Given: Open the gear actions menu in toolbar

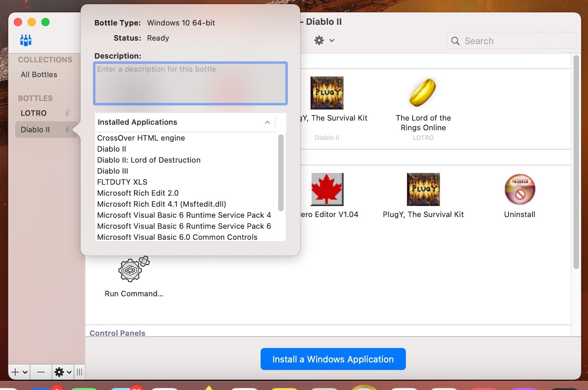Looking at the screenshot, I should 324,40.
